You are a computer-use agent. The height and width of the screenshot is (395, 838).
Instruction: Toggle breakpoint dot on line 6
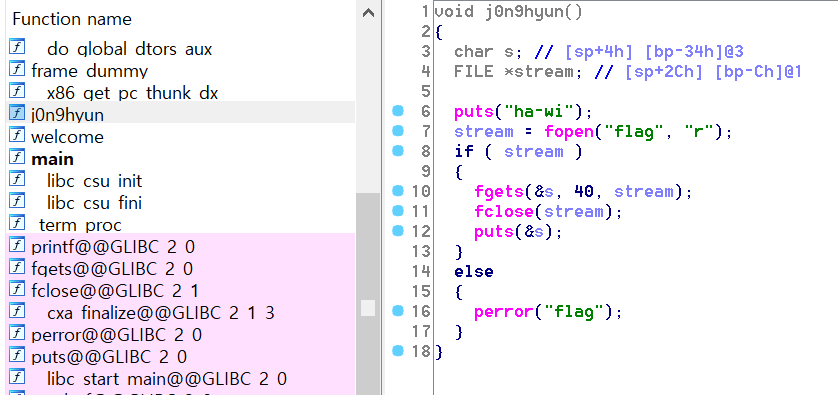(398, 111)
